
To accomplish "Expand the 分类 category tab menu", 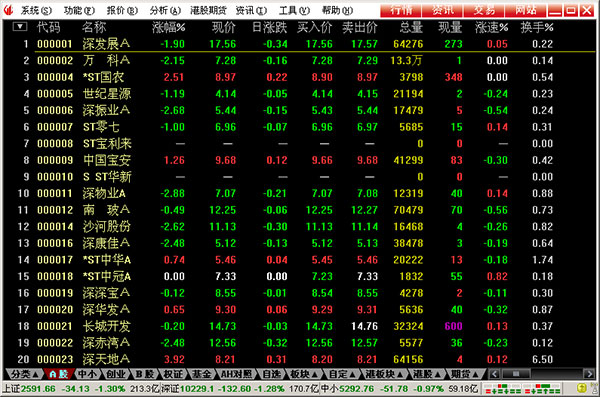I will coord(24,374).
